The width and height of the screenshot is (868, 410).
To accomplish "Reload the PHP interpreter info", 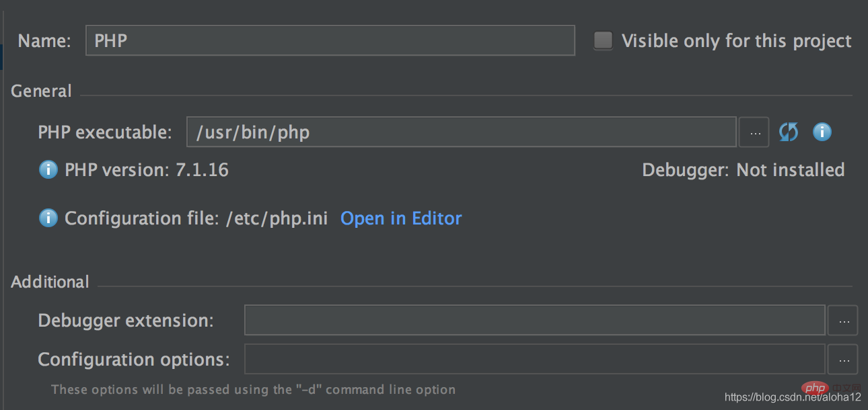I will coord(789,132).
